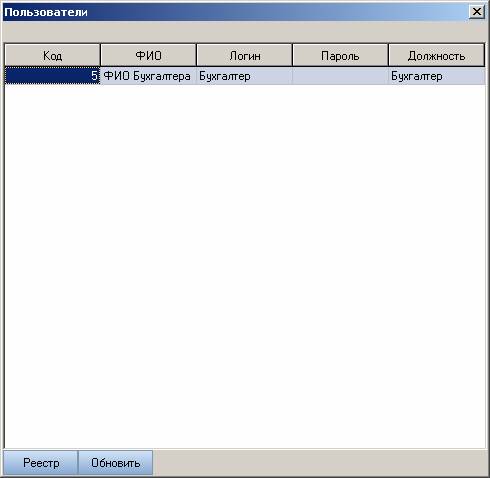The height and width of the screenshot is (478, 490).
Task: Sort by the Код column header
Action: [52, 55]
